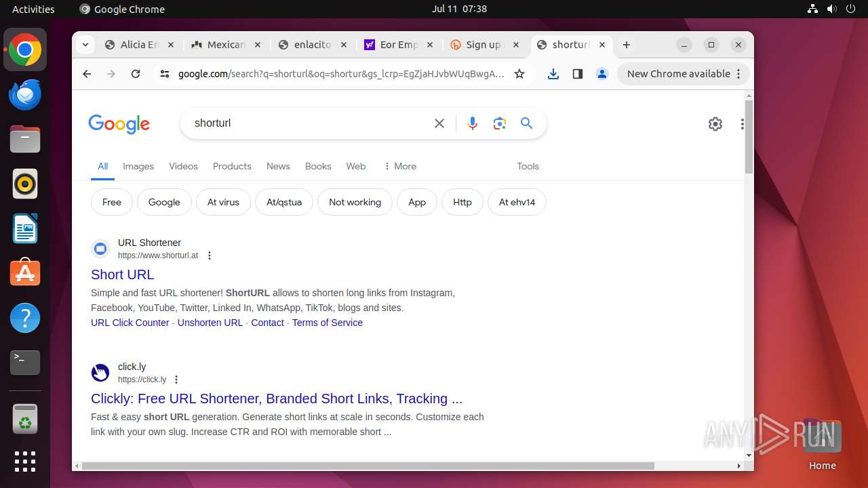Viewport: 868px width, 488px height.
Task: Open the Terms of Service sitelink
Action: pos(328,323)
